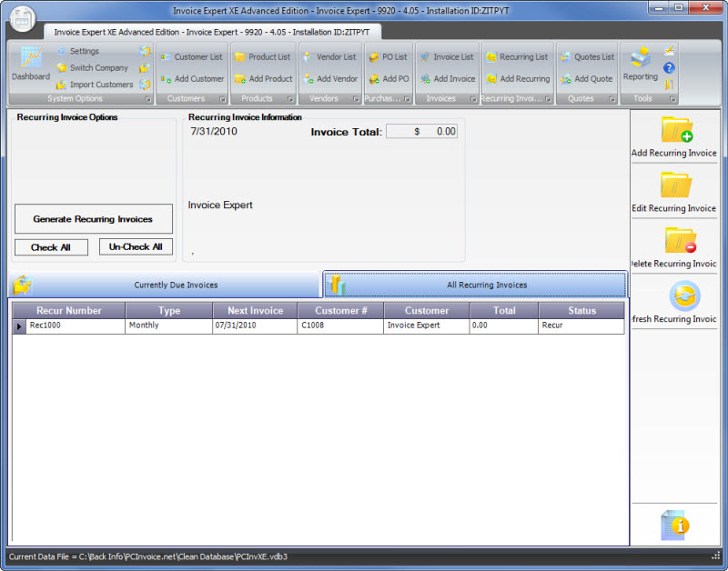The image size is (728, 571).
Task: Expand the Tools group launcher
Action: click(x=672, y=99)
